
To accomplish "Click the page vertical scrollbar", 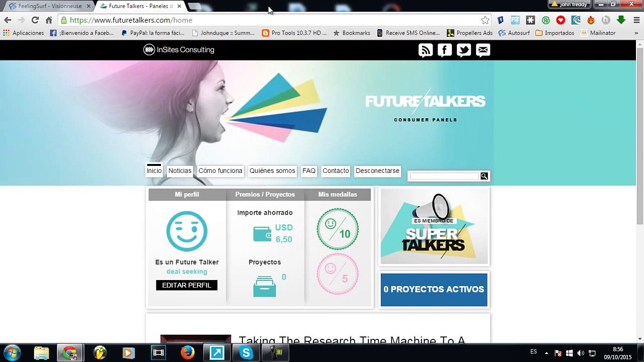I will [x=640, y=137].
